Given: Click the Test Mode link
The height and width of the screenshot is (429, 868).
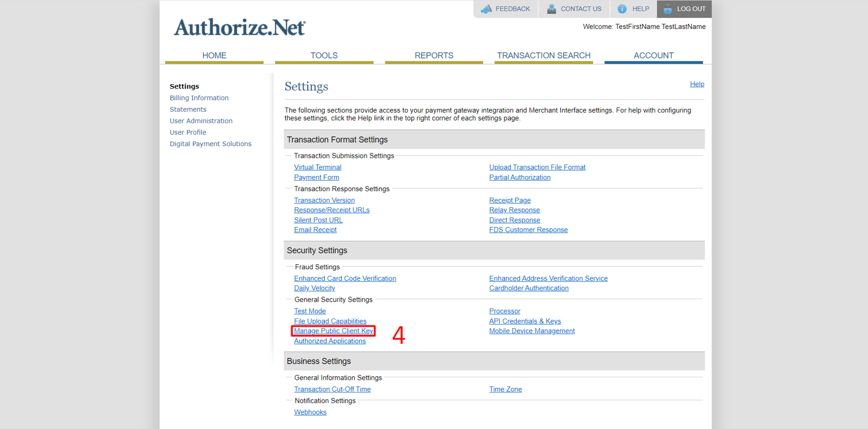Looking at the screenshot, I should pos(310,311).
